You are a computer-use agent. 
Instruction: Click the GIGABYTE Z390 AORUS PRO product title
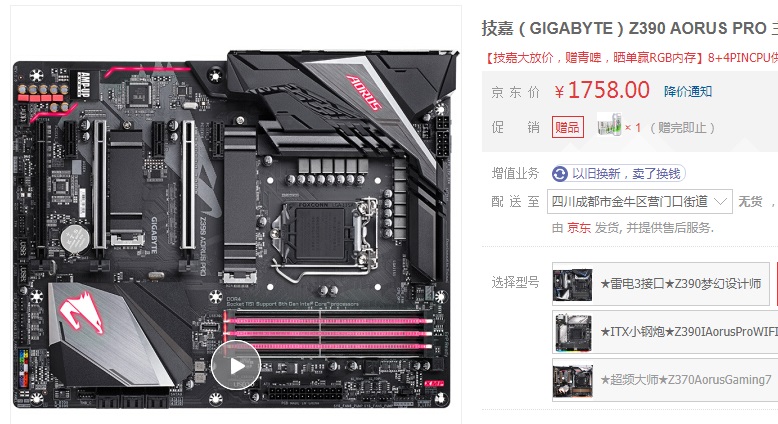(629, 28)
